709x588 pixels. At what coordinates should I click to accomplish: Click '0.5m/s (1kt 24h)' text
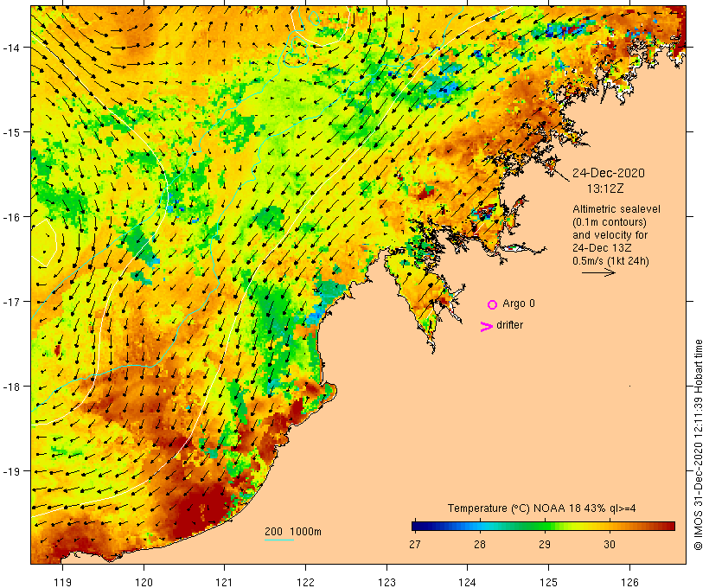point(611,261)
